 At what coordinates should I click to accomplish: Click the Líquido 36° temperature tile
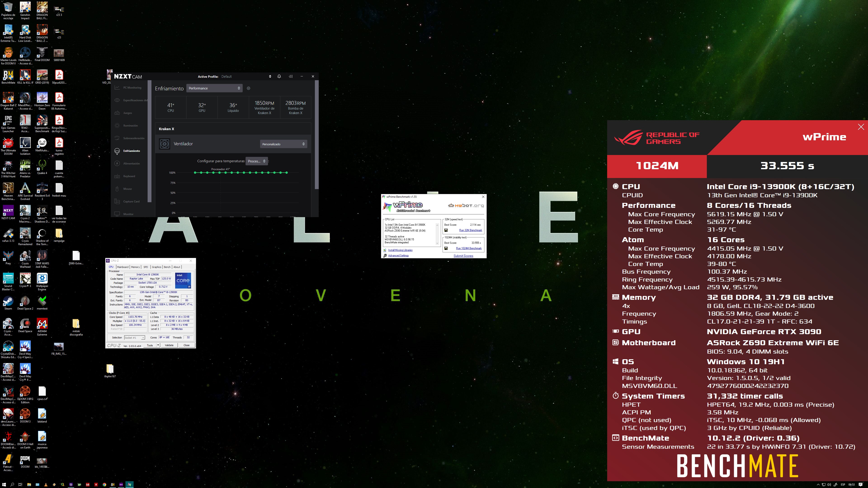point(233,108)
